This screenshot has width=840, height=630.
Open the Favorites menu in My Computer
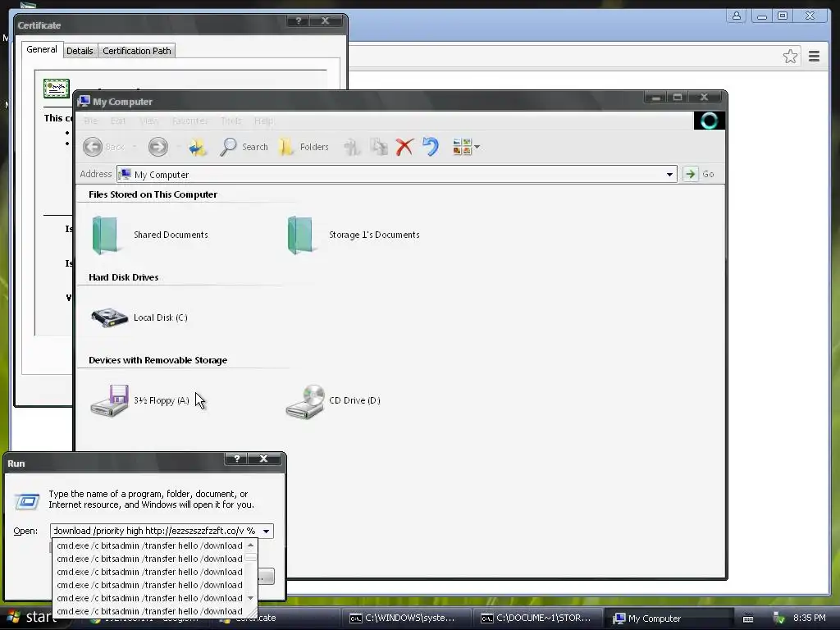pos(189,121)
